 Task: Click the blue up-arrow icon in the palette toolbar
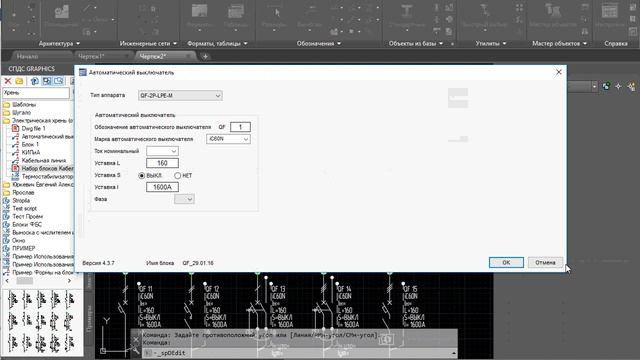tap(35, 81)
